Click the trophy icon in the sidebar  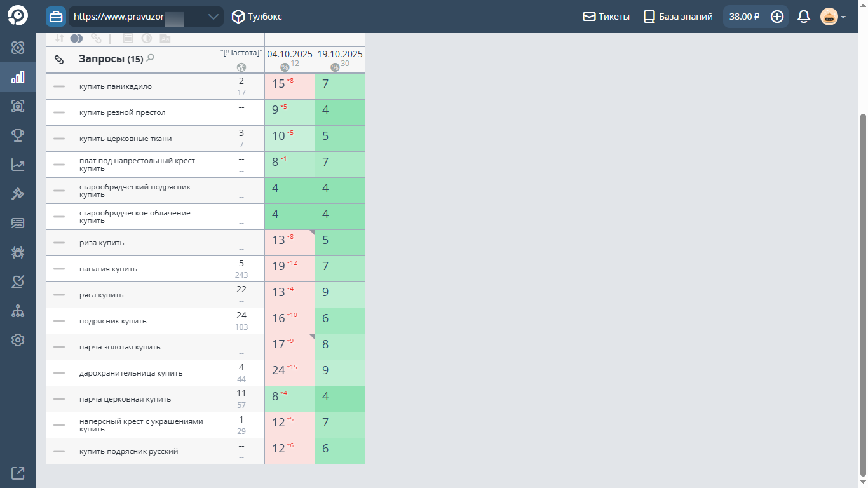18,135
